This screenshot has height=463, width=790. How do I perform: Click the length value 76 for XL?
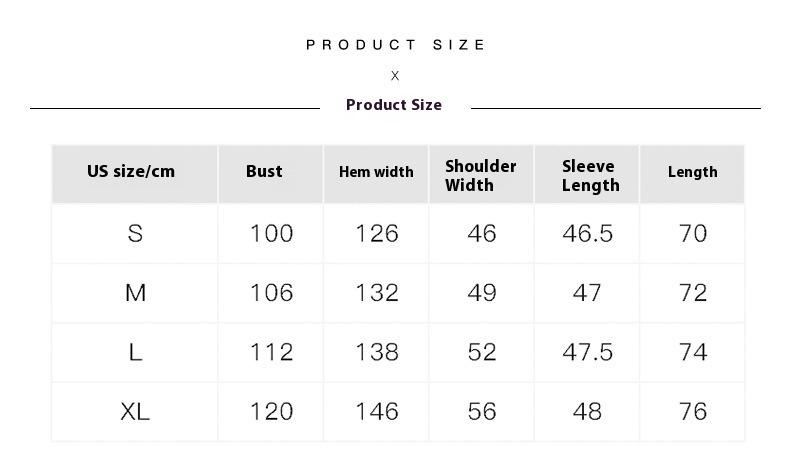point(692,411)
